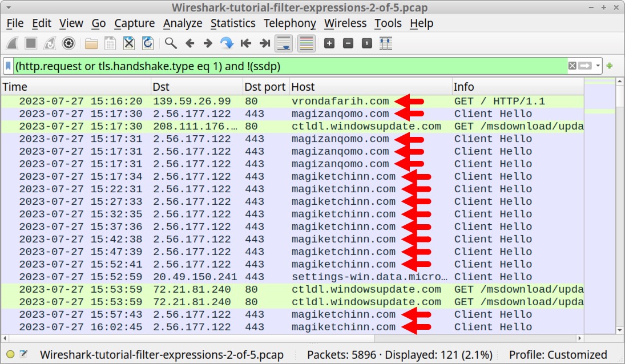Open a capture file with the folder icon
Image resolution: width=625 pixels, height=364 pixels.
coord(91,43)
